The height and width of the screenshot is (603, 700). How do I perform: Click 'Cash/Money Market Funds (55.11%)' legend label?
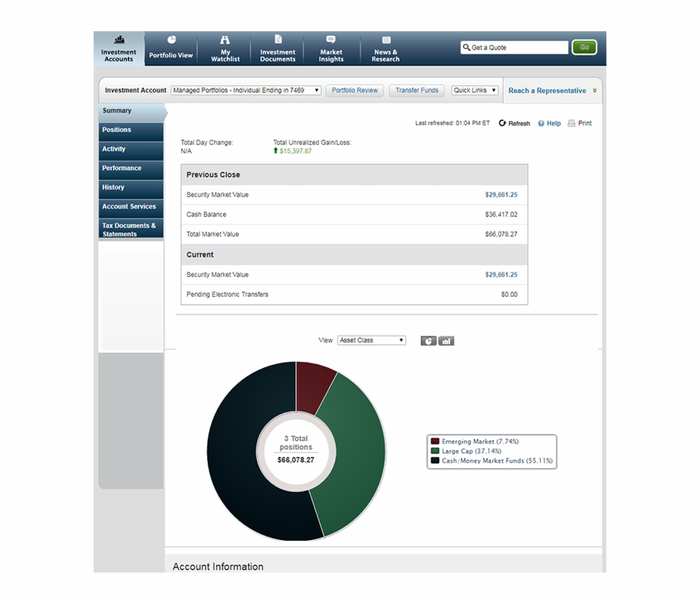coord(498,461)
